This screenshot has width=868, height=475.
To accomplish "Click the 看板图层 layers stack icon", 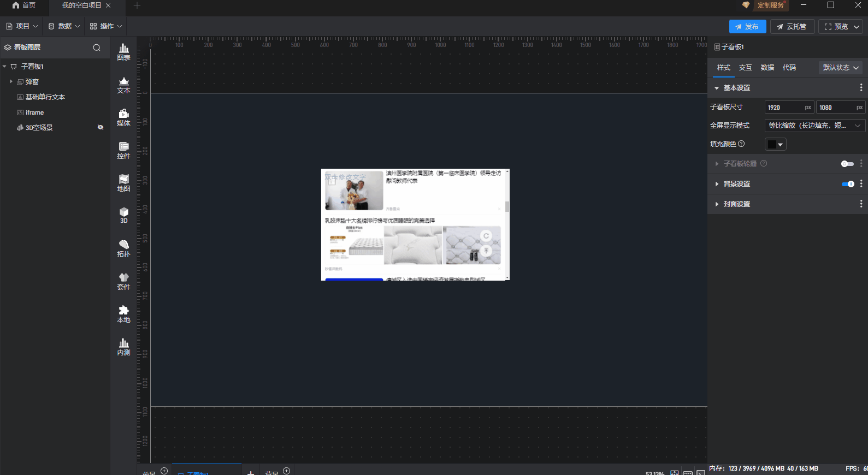I will tap(8, 48).
